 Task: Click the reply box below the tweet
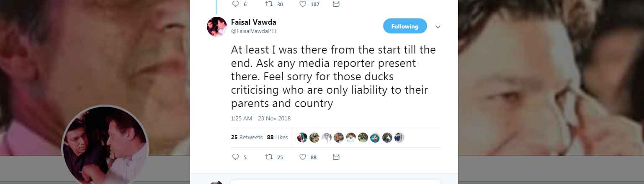(x=335, y=182)
